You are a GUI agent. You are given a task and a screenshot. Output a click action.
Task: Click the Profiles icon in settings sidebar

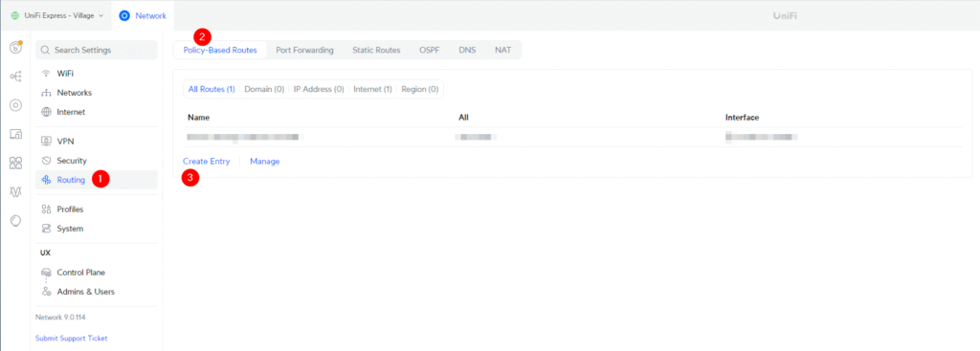tap(46, 209)
